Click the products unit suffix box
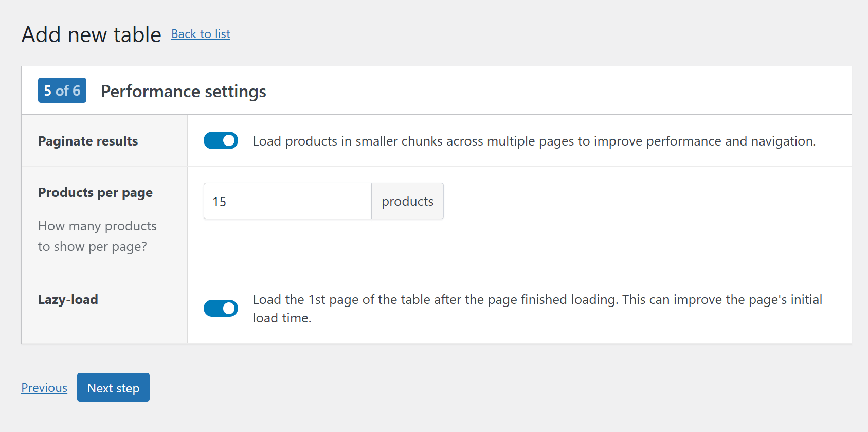 click(407, 201)
